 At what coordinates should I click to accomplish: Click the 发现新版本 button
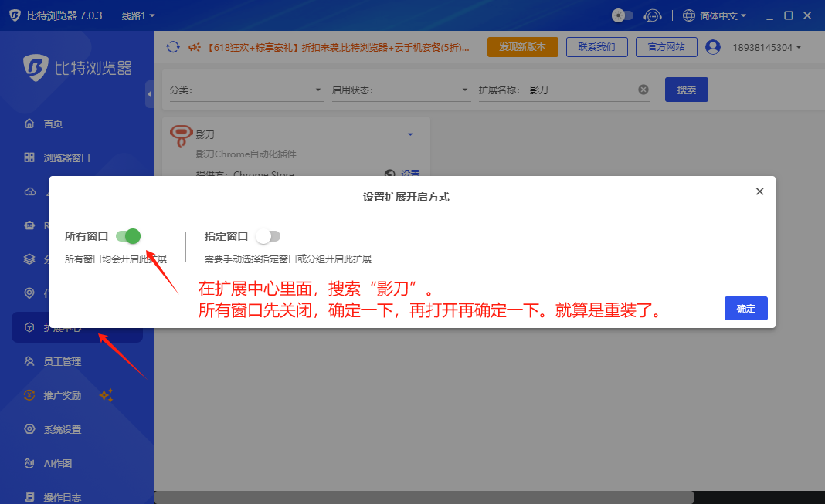click(x=522, y=47)
